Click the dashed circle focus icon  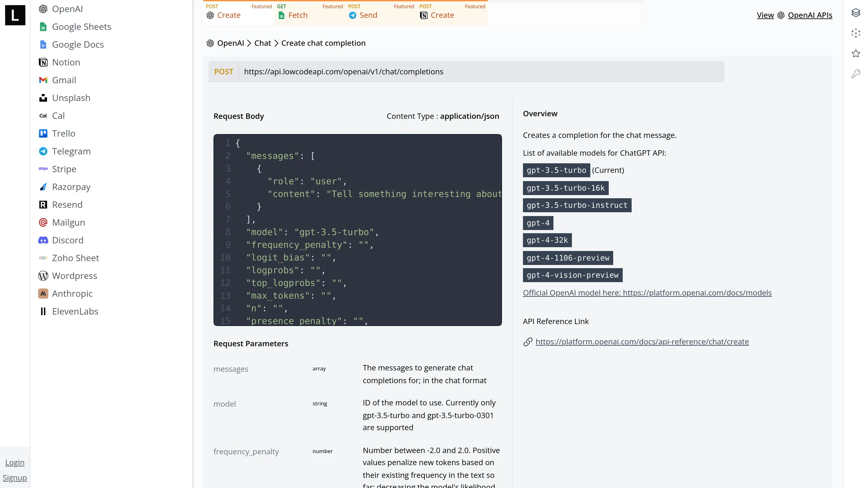click(x=856, y=33)
